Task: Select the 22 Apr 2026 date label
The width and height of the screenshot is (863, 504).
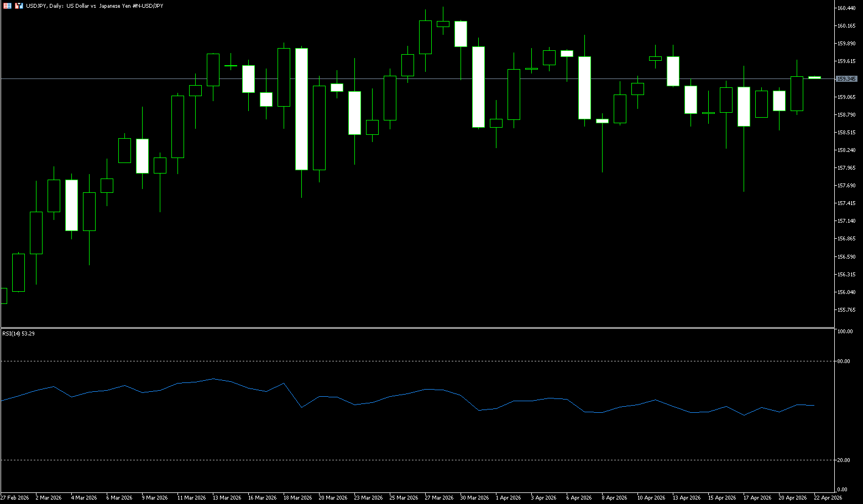Action: pos(828,498)
